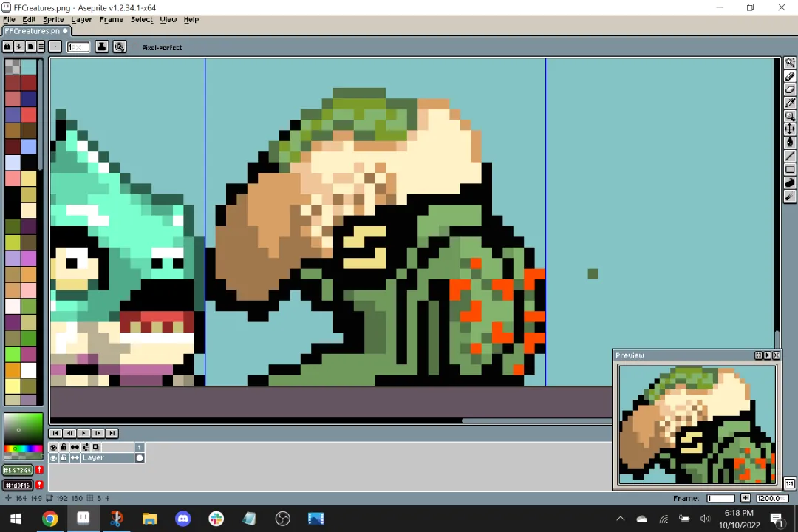Image resolution: width=798 pixels, height=532 pixels.
Task: Click the #547346 foreground color button
Action: click(18, 470)
